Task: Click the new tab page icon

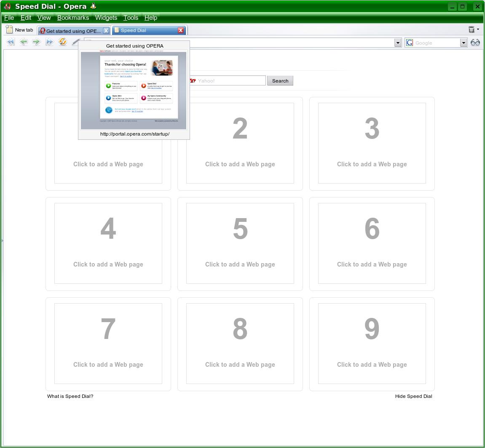Action: 9,29
